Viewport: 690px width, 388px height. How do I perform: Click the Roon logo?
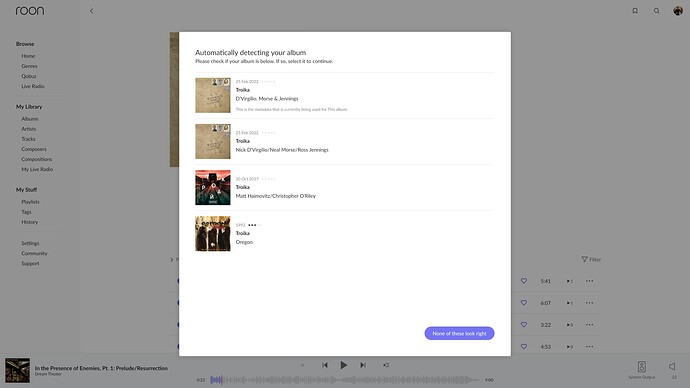tap(30, 11)
